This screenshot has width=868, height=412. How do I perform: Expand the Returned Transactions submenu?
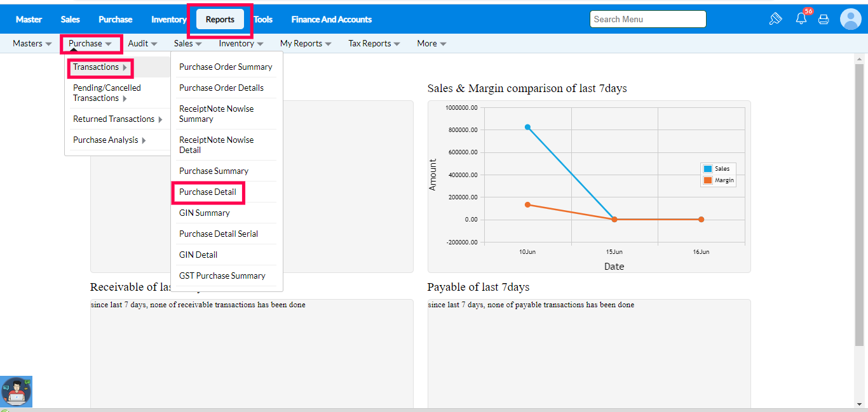coord(118,119)
